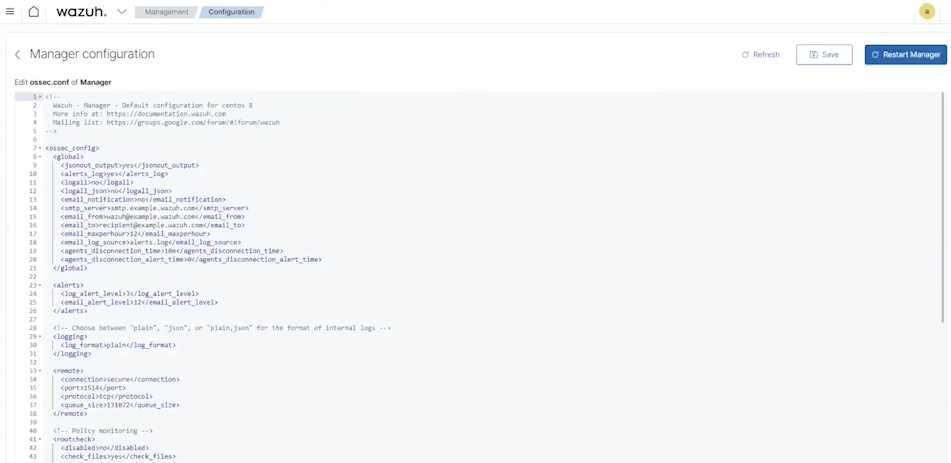Screen dimensions: 951x463
Task: Go back with the left chevron
Action: coord(18,55)
